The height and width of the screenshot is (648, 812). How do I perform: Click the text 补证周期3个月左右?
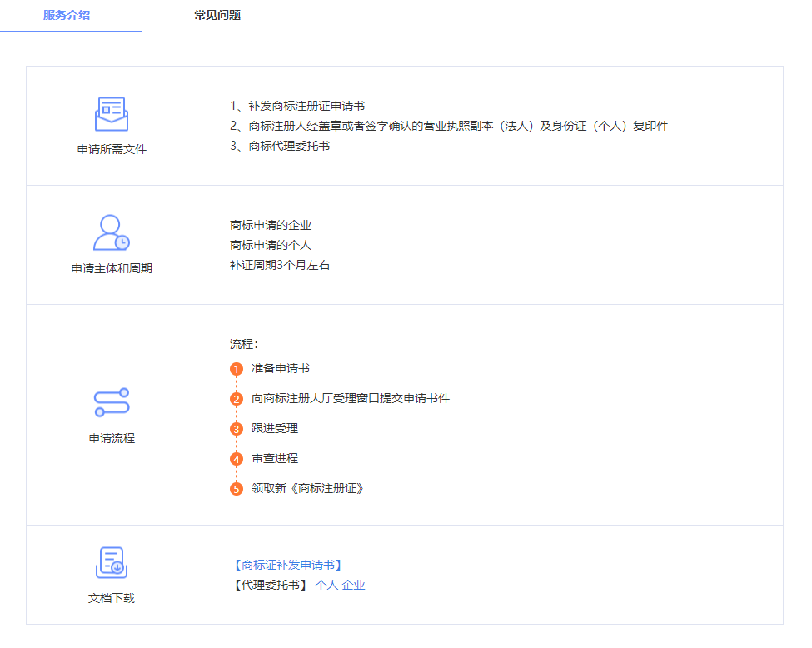pos(280,265)
